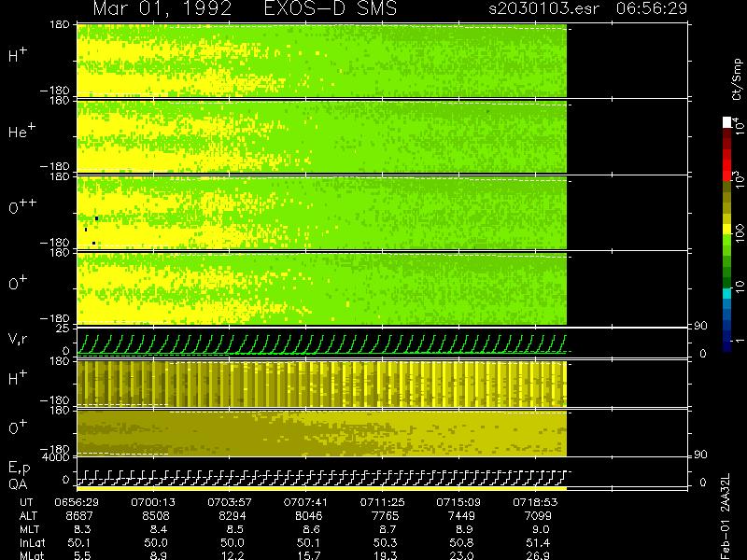Select the altitude value '8294'

pyautogui.click(x=232, y=516)
